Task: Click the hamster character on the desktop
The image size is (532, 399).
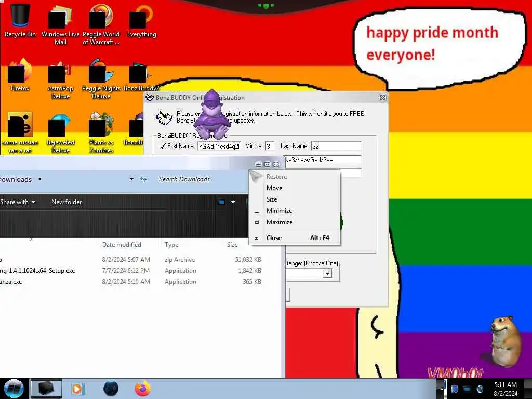Action: 506,341
